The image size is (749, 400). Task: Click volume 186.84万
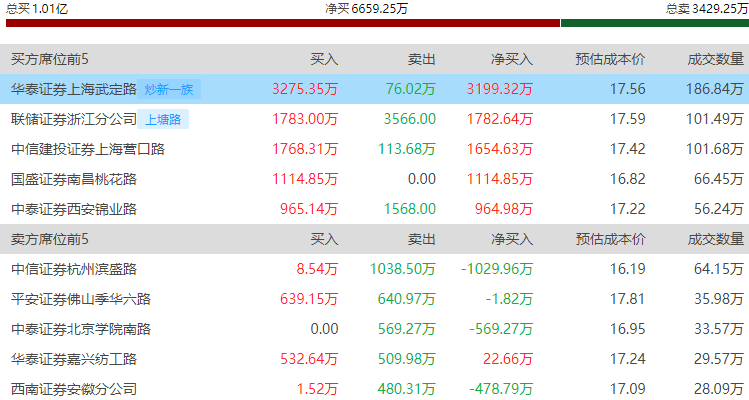(715, 89)
